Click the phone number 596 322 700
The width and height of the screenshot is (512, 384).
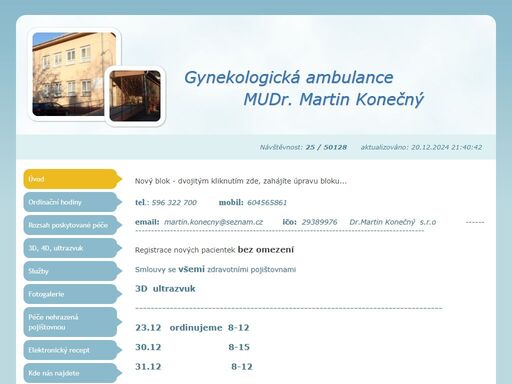(x=174, y=203)
